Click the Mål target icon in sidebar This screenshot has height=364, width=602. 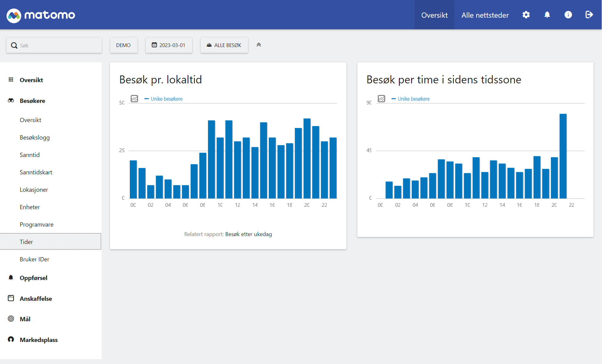(11, 319)
